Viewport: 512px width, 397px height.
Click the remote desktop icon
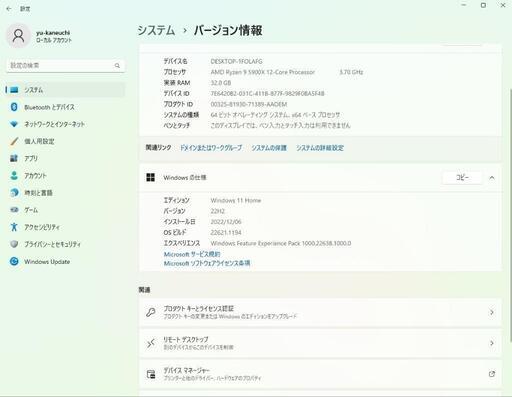(151, 343)
